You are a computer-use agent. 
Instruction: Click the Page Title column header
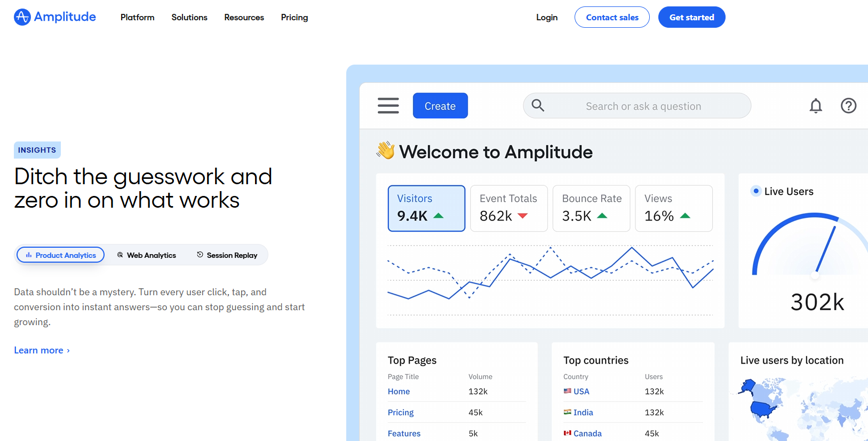[403, 376]
